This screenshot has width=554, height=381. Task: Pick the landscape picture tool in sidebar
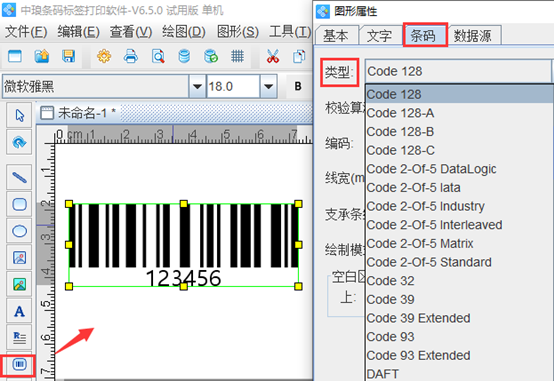click(x=19, y=284)
